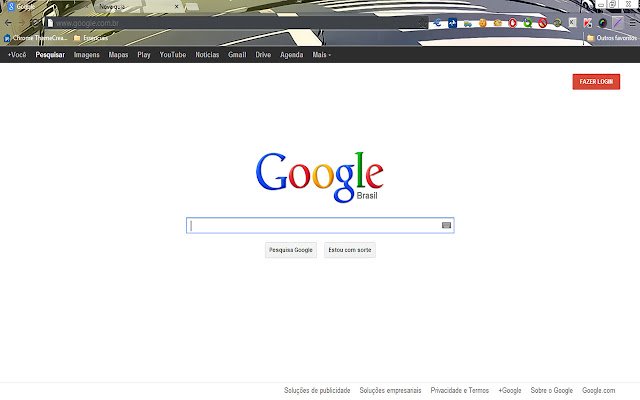The height and width of the screenshot is (400, 640).
Task: Click the orange smiley face extension icon
Action: (482, 23)
